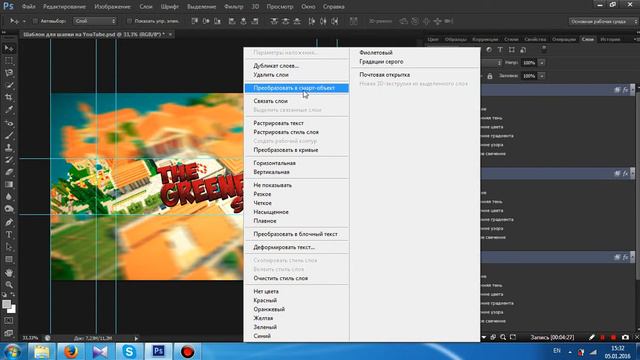Screen dimensions: 640x360
Task: Select the Eyedropper tool
Action: [9, 110]
